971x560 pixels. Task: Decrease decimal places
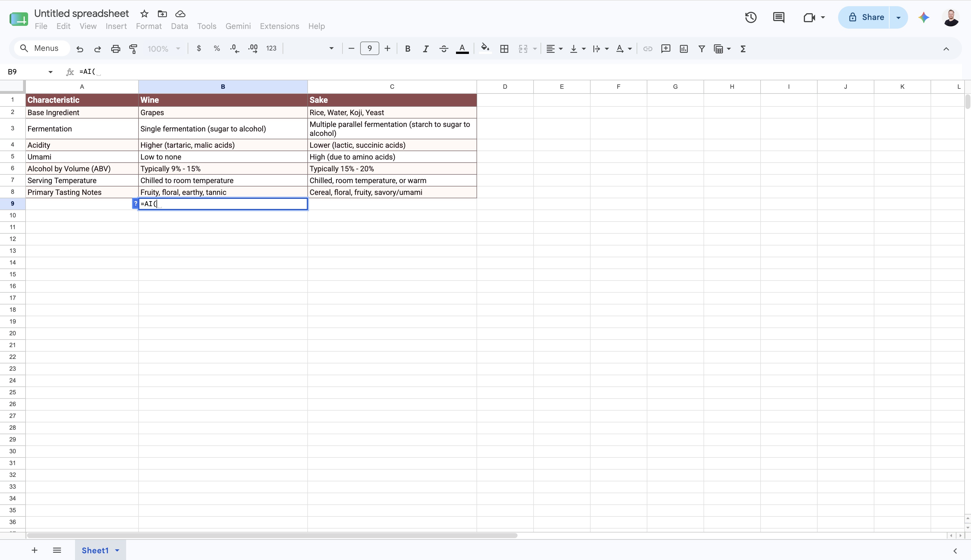coord(234,49)
